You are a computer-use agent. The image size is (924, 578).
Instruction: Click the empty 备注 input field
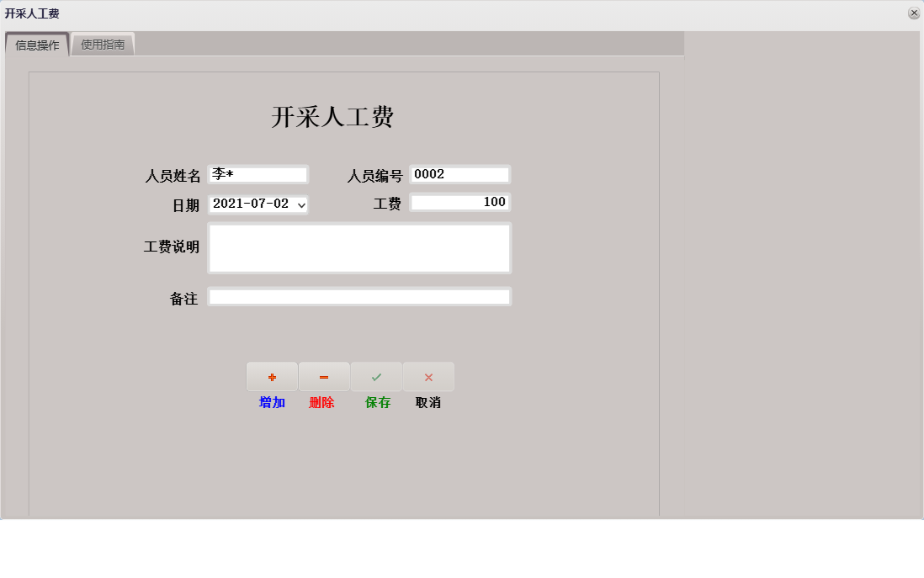(359, 296)
